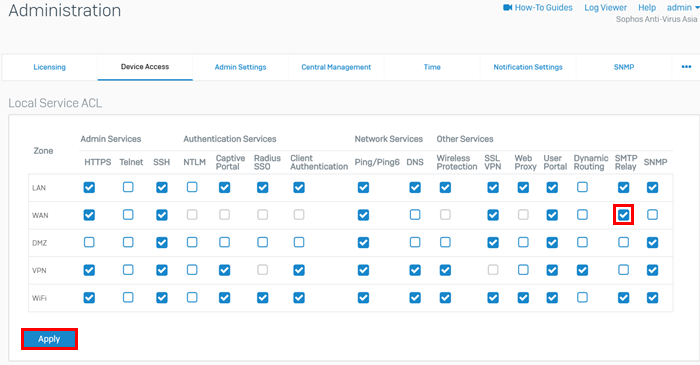This screenshot has height=365, width=700.
Task: Open the three-dots more tabs menu
Action: [686, 67]
